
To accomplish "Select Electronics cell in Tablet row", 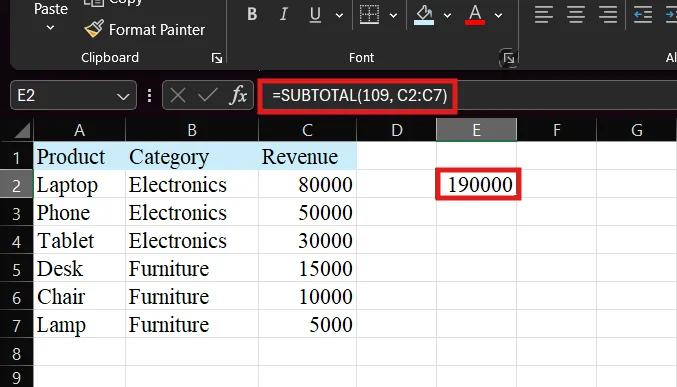I will pos(192,241).
